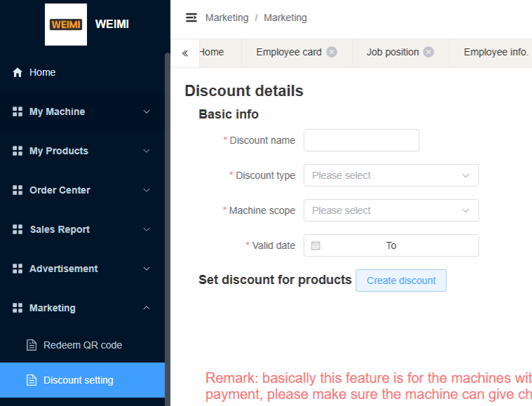Click the tabs scroll-left double arrow

pos(185,53)
